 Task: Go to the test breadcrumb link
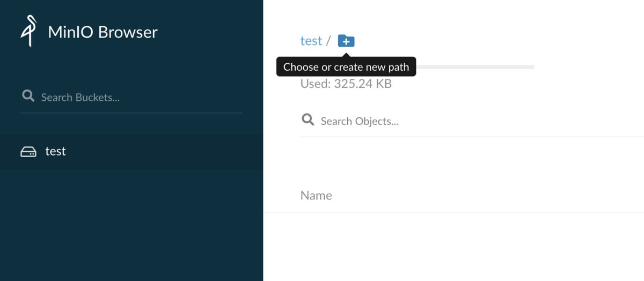pyautogui.click(x=311, y=41)
